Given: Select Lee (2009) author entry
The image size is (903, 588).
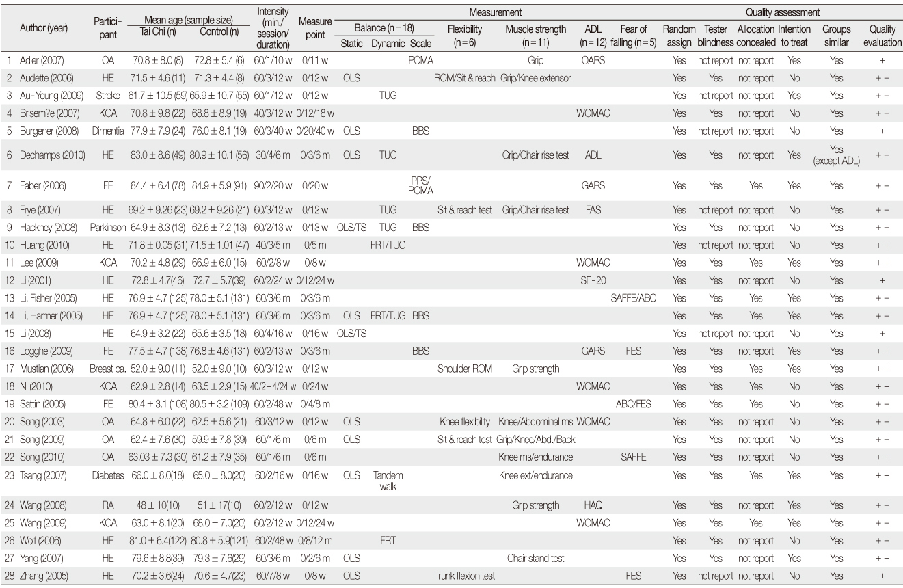Looking at the screenshot, I should [39, 263].
